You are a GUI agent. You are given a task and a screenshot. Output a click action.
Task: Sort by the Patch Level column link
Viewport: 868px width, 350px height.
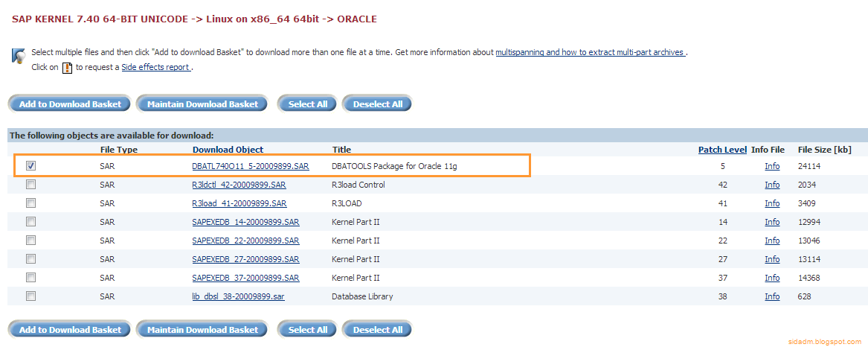click(x=722, y=149)
